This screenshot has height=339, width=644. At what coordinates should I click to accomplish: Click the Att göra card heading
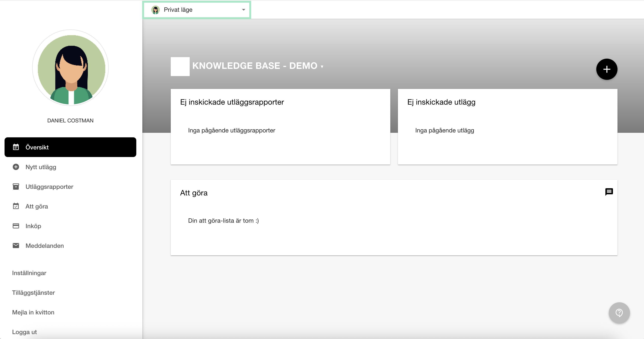(194, 193)
